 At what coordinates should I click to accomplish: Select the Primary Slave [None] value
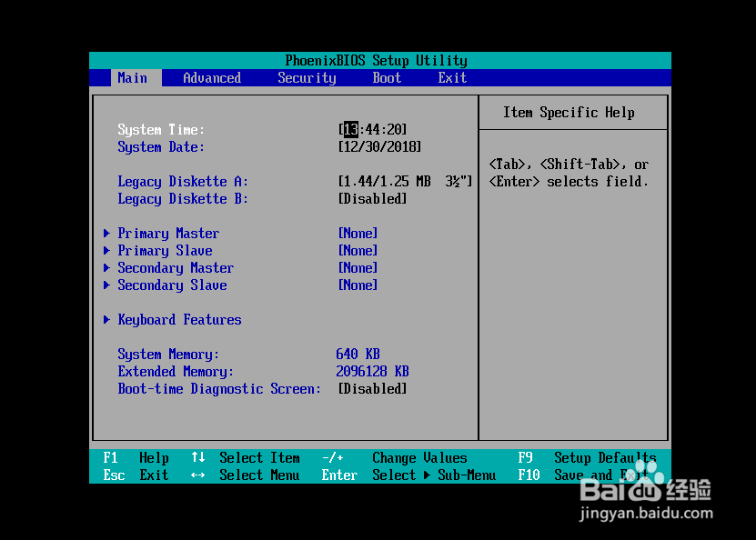pos(358,251)
